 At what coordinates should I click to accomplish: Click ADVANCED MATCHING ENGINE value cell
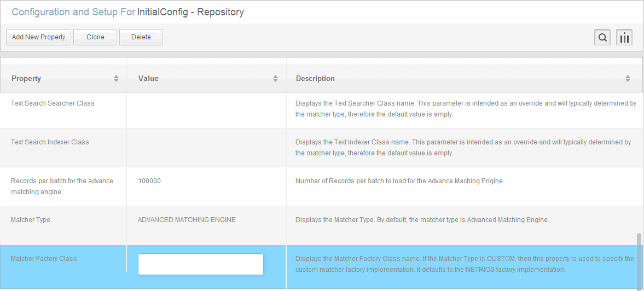(x=187, y=220)
